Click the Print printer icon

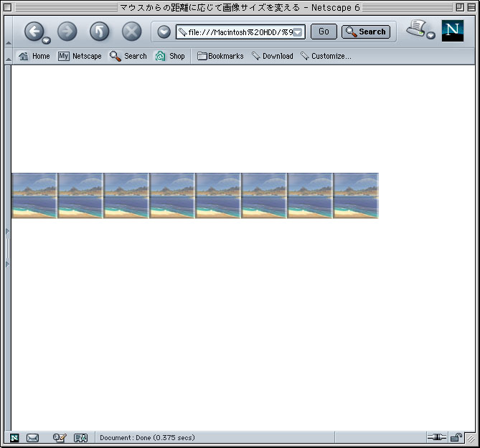point(415,29)
